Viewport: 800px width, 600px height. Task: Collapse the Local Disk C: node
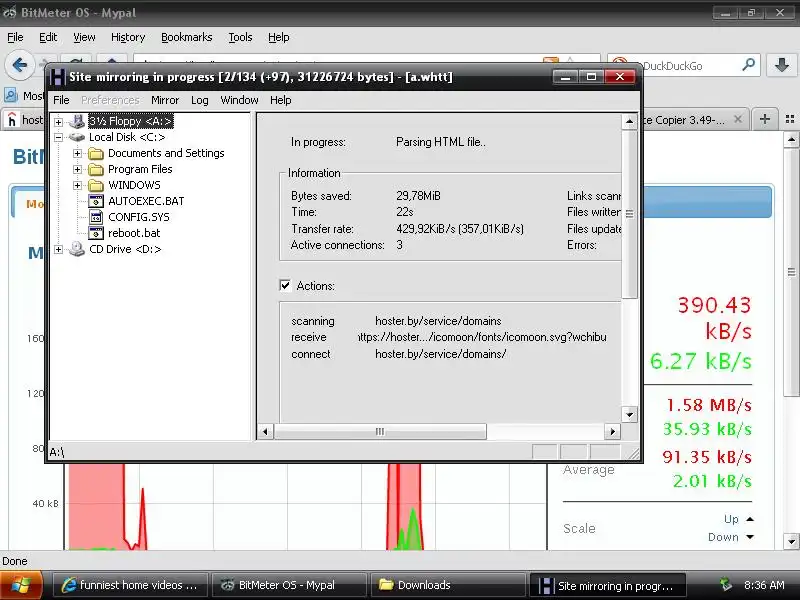(x=58, y=137)
